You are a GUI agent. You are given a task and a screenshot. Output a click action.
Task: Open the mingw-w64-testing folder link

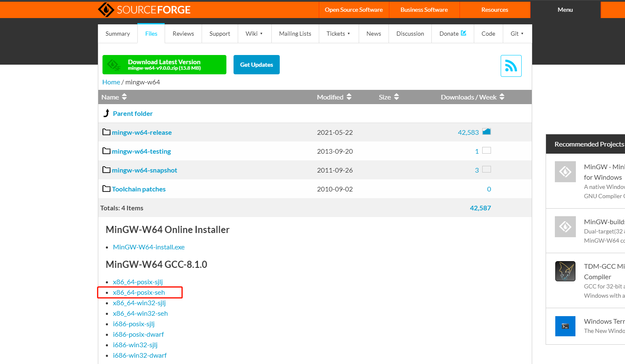coord(142,151)
